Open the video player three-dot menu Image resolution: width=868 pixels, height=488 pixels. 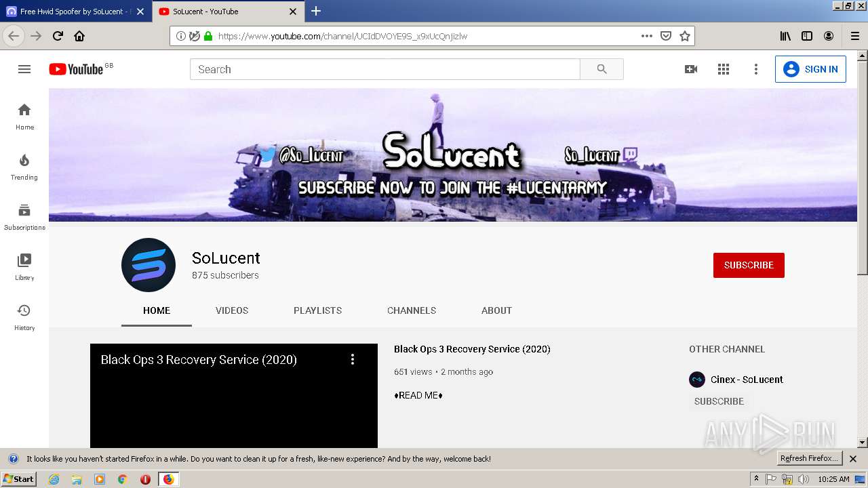coord(353,359)
